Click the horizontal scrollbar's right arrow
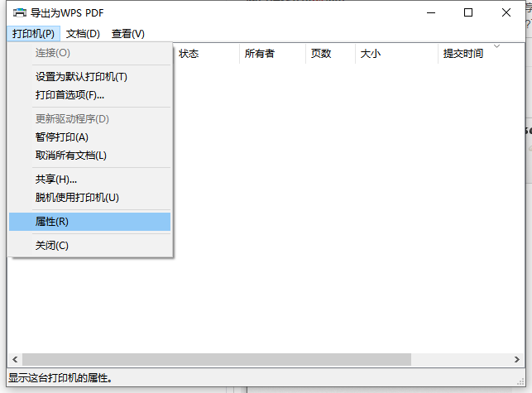532x393 pixels. click(x=516, y=360)
